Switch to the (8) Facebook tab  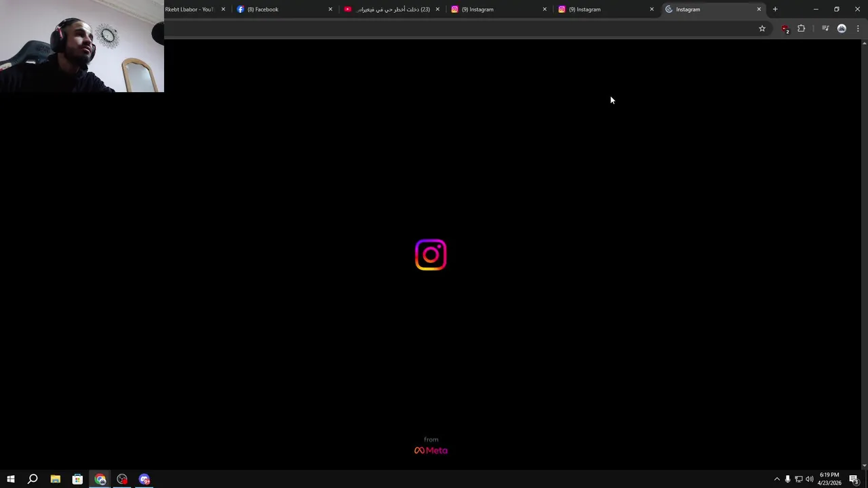(285, 9)
